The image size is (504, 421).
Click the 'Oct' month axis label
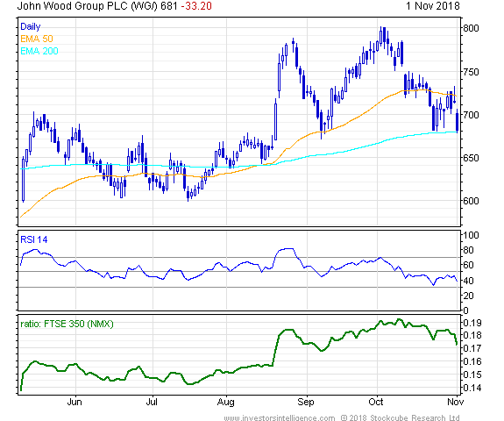376,402
